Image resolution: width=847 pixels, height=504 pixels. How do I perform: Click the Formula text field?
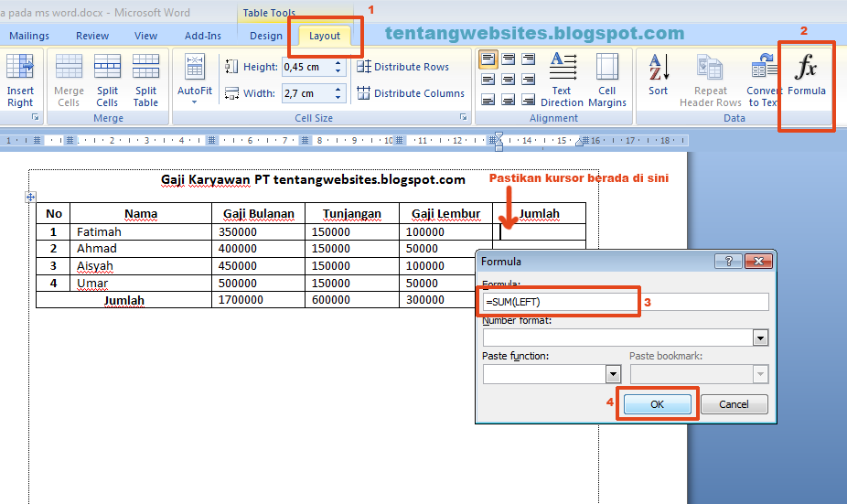(626, 302)
